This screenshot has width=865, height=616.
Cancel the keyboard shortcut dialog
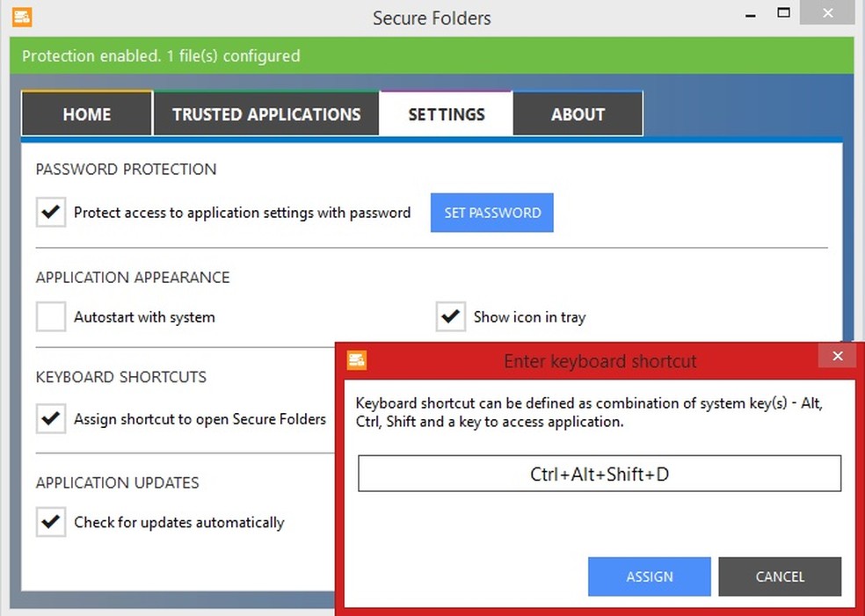coord(780,576)
